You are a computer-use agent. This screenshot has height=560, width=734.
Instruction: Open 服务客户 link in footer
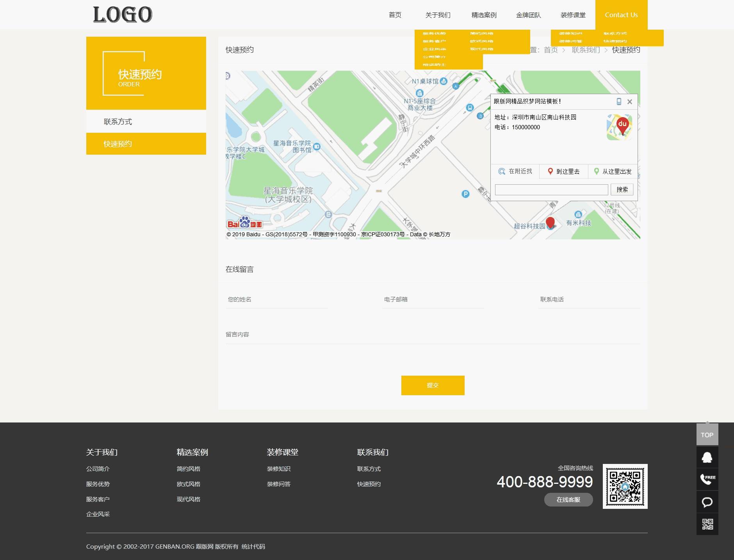coord(98,499)
